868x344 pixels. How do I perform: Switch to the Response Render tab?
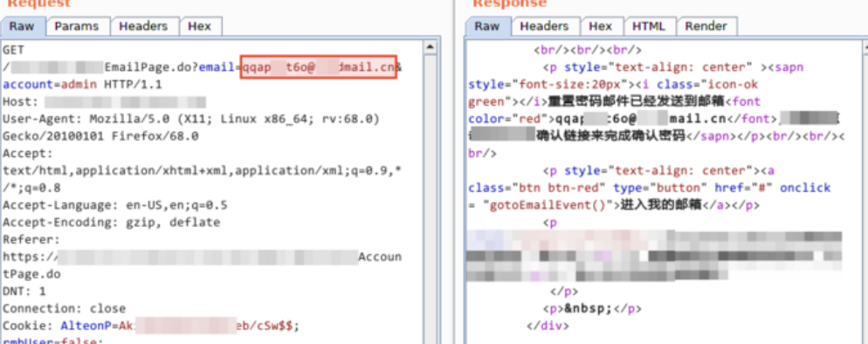click(706, 26)
